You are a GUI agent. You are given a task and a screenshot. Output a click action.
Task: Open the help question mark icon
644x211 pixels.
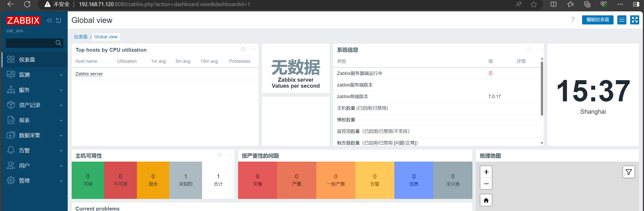[x=573, y=20]
